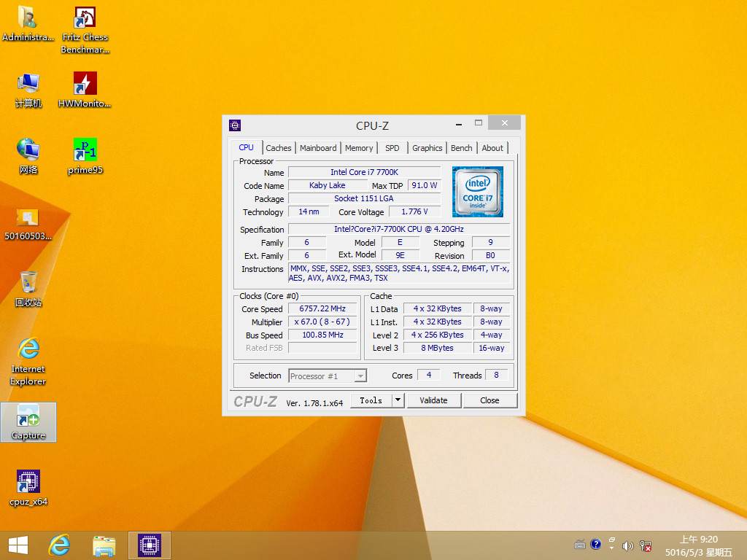
Task: Switch to the Memory tab
Action: point(359,148)
